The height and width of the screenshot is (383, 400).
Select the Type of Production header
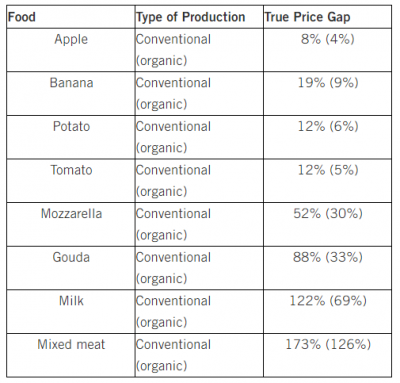pyautogui.click(x=191, y=17)
